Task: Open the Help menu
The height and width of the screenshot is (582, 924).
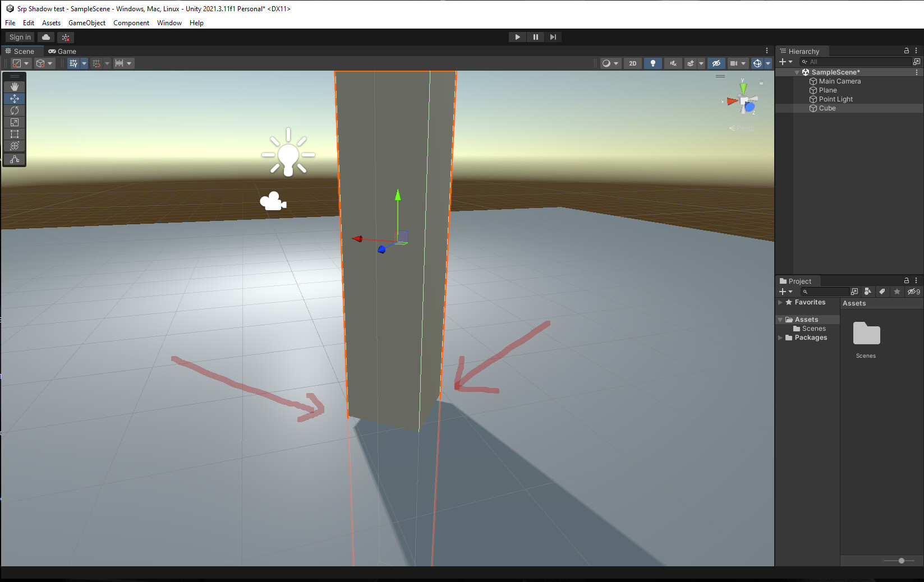Action: tap(196, 23)
